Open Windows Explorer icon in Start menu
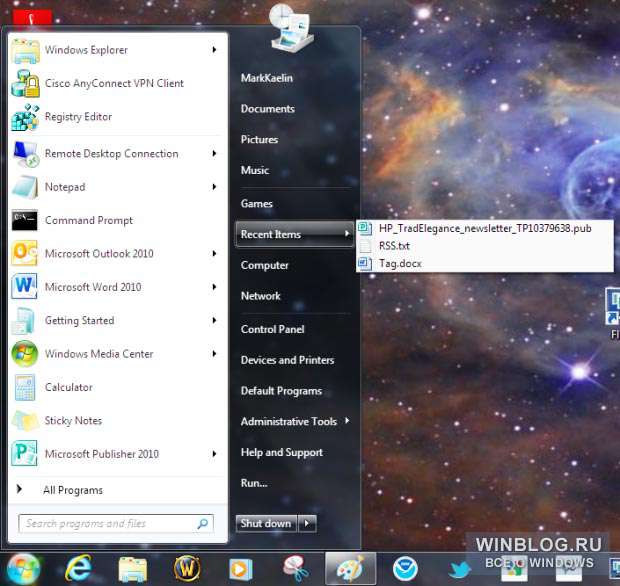Image resolution: width=620 pixels, height=586 pixels. click(x=25, y=51)
